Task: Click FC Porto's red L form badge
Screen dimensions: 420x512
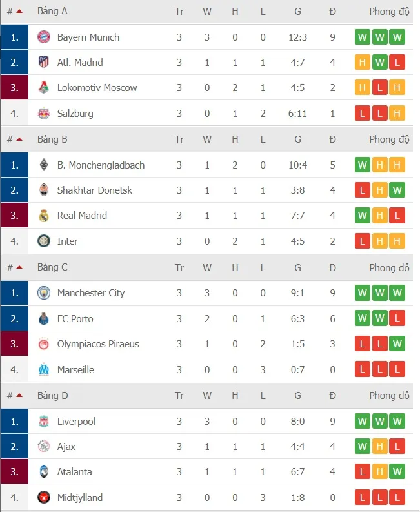Action: click(x=397, y=319)
